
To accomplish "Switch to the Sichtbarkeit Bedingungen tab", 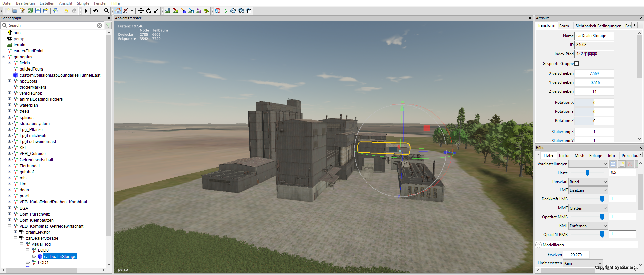I will (598, 26).
